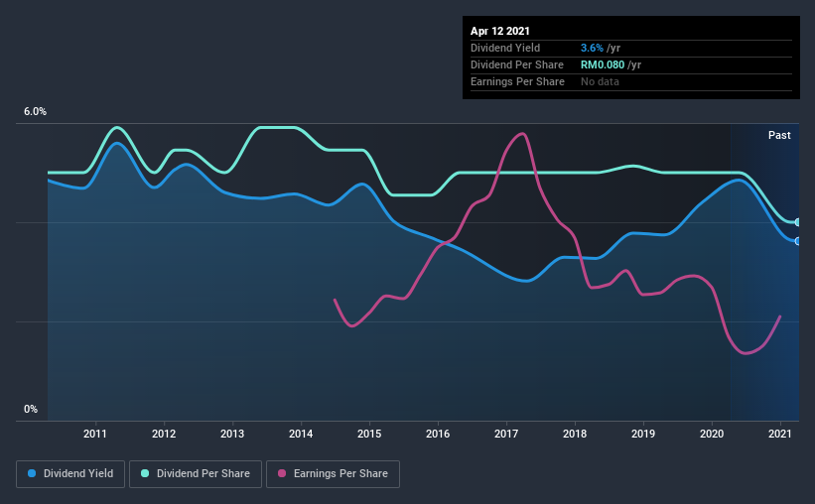Image resolution: width=815 pixels, height=504 pixels.
Task: Toggle the Dividend Yield legend button
Action: pos(70,474)
